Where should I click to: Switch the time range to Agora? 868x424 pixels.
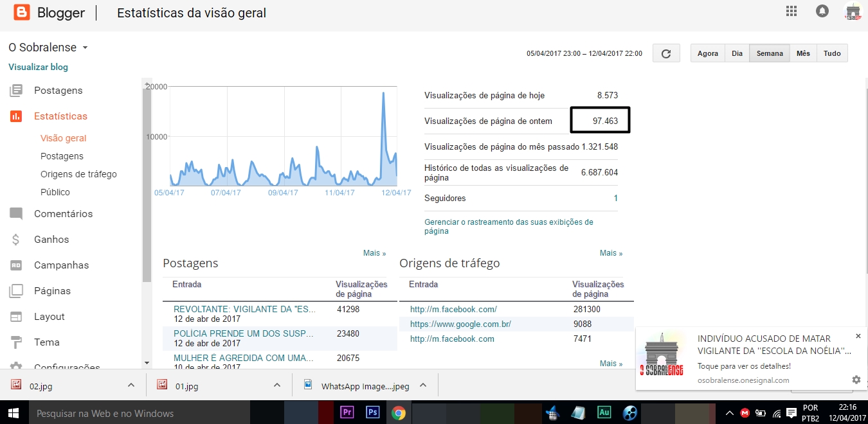pyautogui.click(x=708, y=53)
